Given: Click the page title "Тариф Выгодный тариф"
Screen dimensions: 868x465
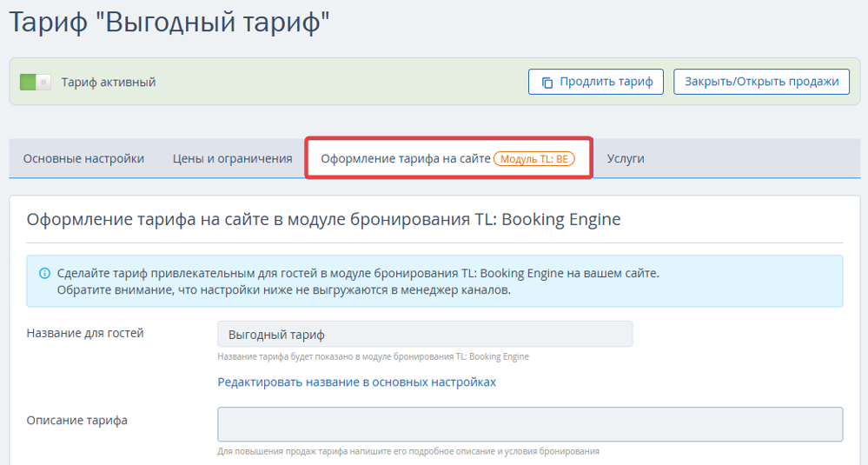Looking at the screenshot, I should point(169,23).
